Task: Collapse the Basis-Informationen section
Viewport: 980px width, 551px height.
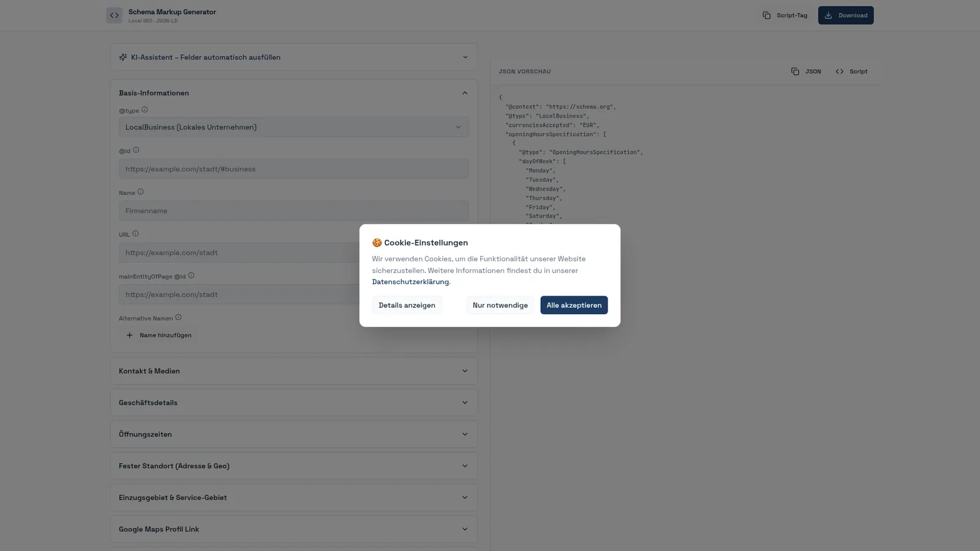Action: coord(294,93)
